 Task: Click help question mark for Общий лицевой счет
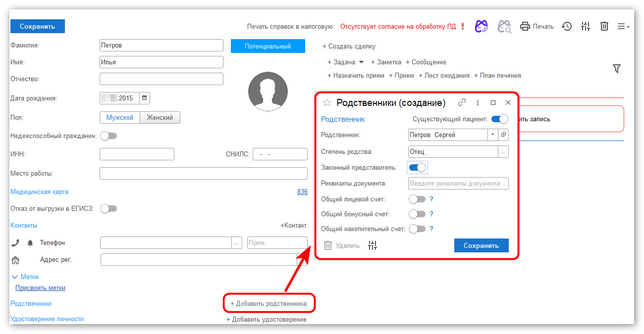tap(431, 199)
